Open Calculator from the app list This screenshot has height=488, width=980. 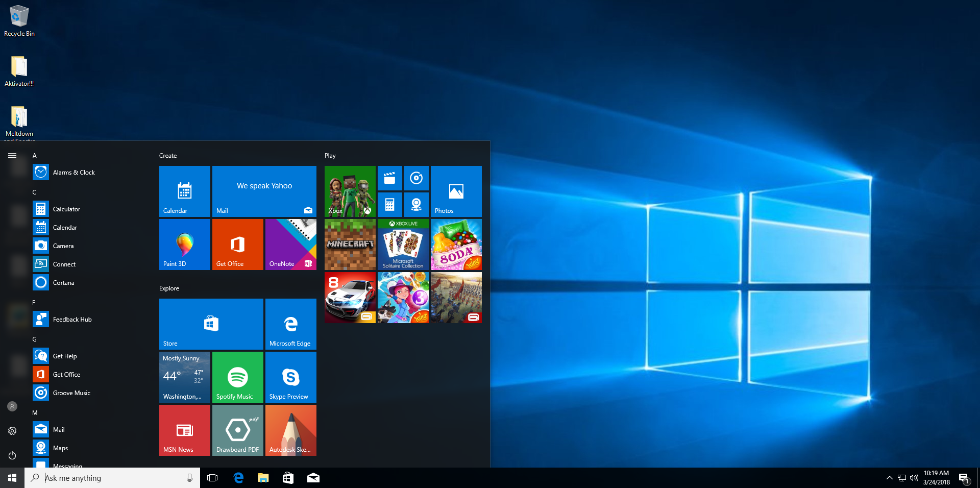tap(90, 209)
